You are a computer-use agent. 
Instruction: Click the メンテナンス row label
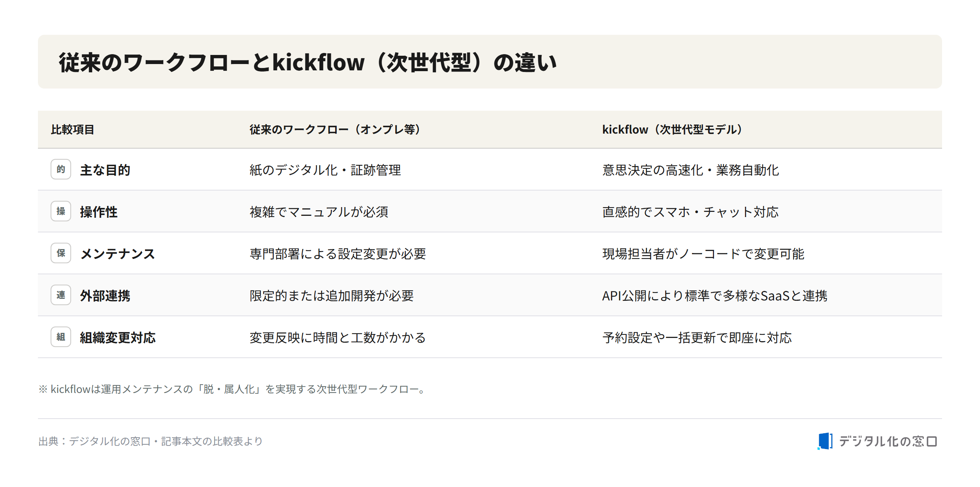(x=118, y=254)
